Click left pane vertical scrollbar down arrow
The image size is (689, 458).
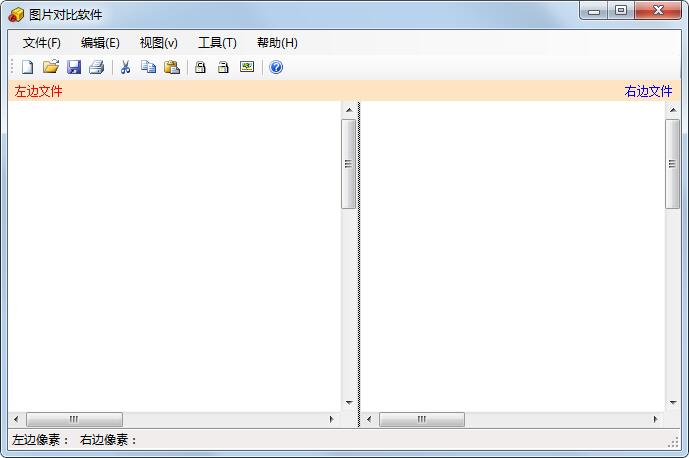349,403
